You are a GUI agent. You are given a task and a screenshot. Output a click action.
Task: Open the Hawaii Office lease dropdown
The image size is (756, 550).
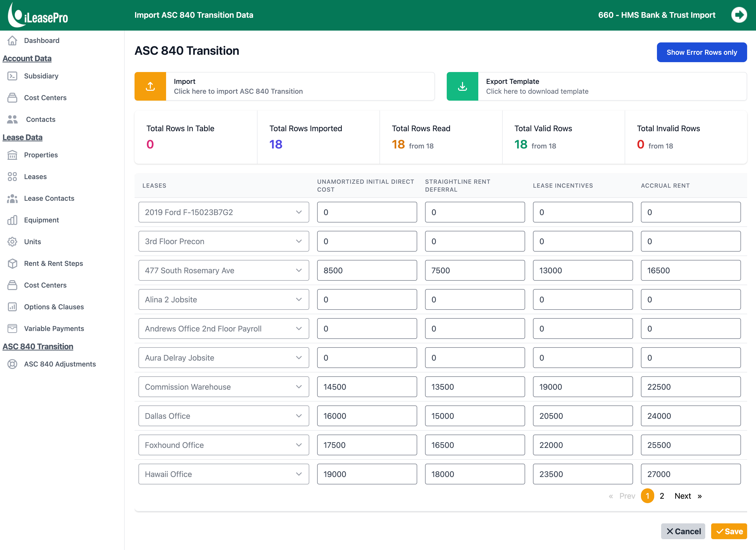click(x=224, y=474)
